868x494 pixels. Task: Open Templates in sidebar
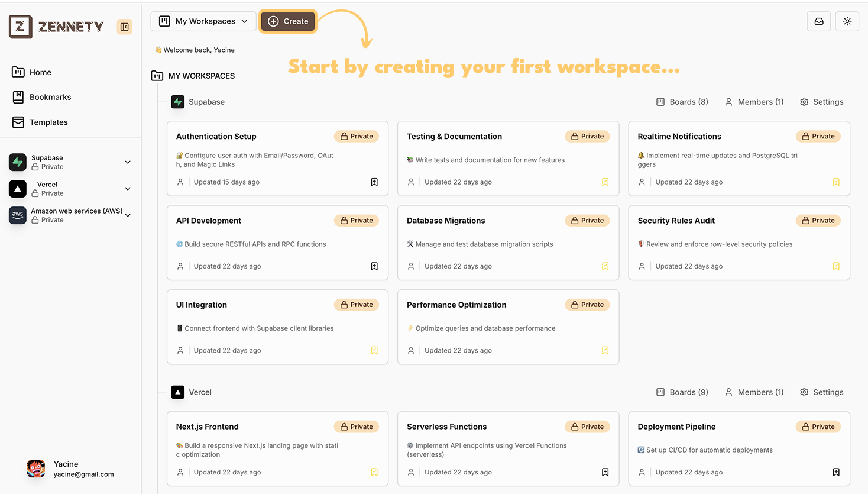pyautogui.click(x=40, y=122)
